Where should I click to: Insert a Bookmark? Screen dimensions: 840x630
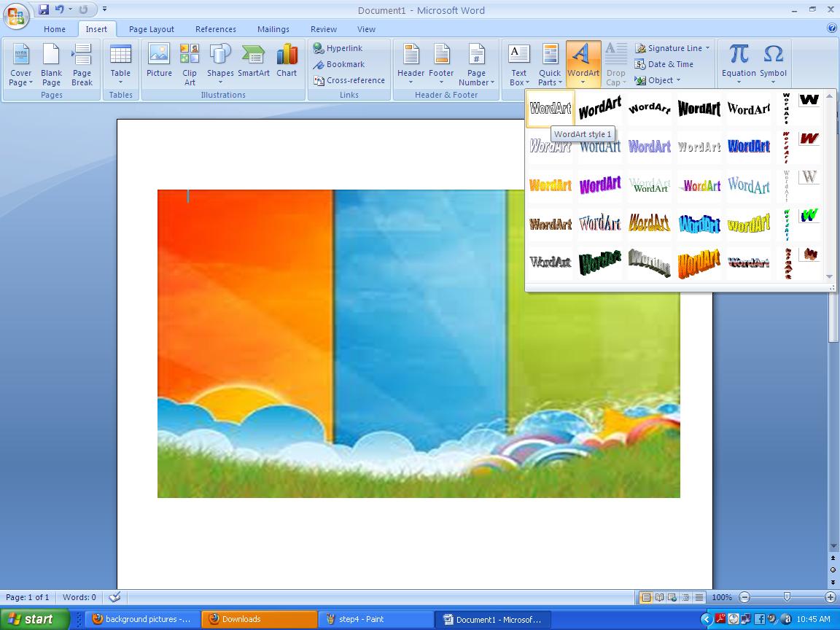(339, 64)
